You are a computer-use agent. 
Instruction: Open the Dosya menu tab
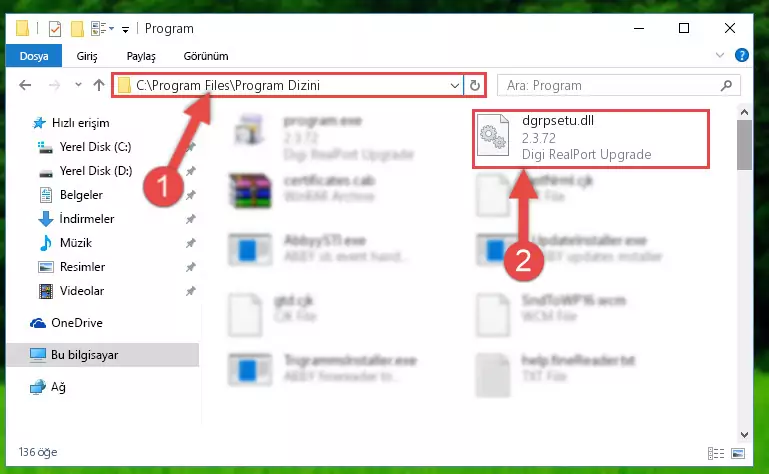point(34,56)
